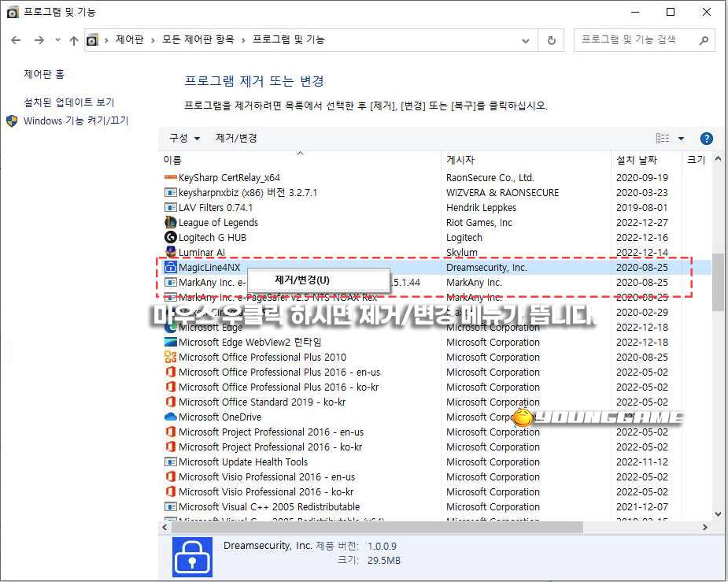Click 모든 제어판 항목 breadcrumb

(x=198, y=40)
